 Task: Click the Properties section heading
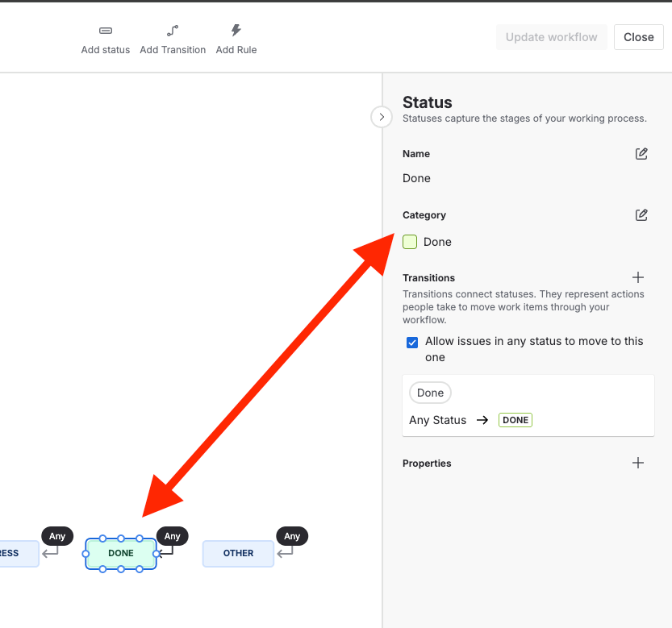427,464
